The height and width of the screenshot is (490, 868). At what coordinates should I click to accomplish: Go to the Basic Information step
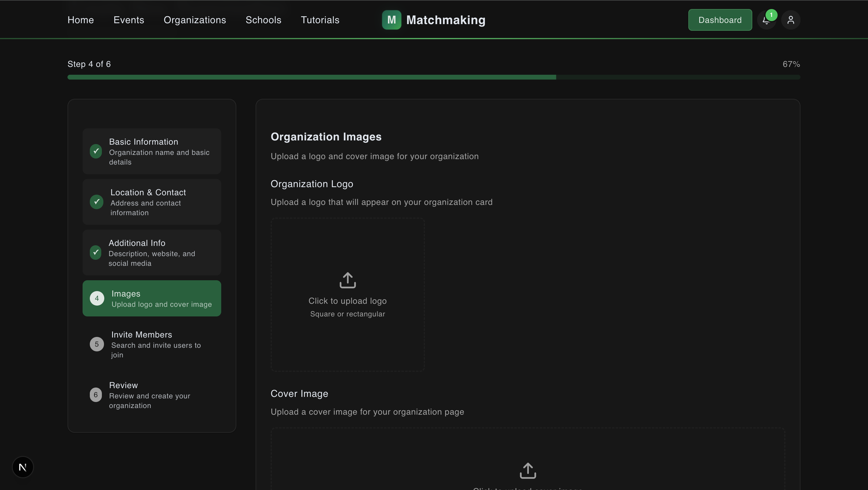(x=152, y=151)
